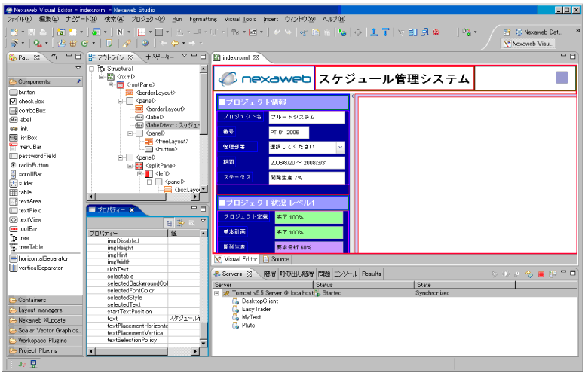Viewport: 588px width, 373px height.
Task: Click the bold N toolbar icon
Action: click(120, 32)
